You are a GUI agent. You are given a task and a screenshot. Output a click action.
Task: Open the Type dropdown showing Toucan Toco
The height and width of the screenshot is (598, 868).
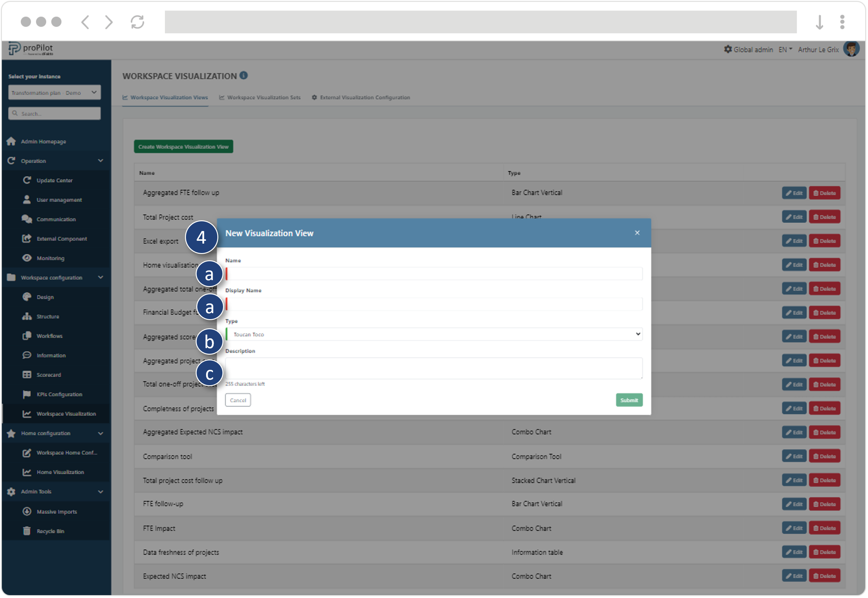434,335
